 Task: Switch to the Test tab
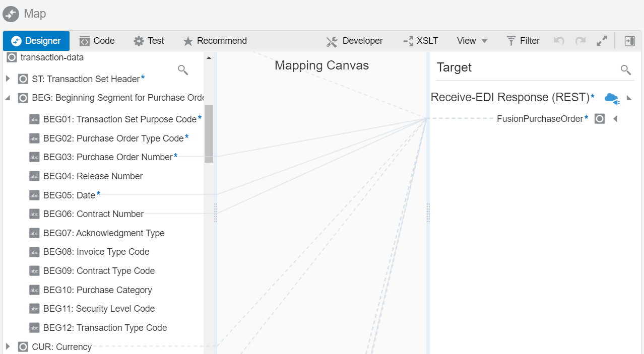click(149, 41)
